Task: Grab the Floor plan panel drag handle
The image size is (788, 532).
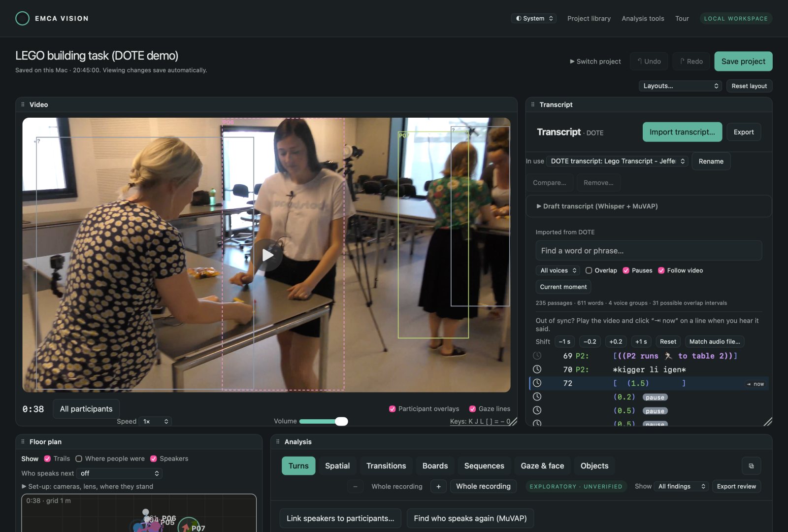Action: [x=23, y=442]
